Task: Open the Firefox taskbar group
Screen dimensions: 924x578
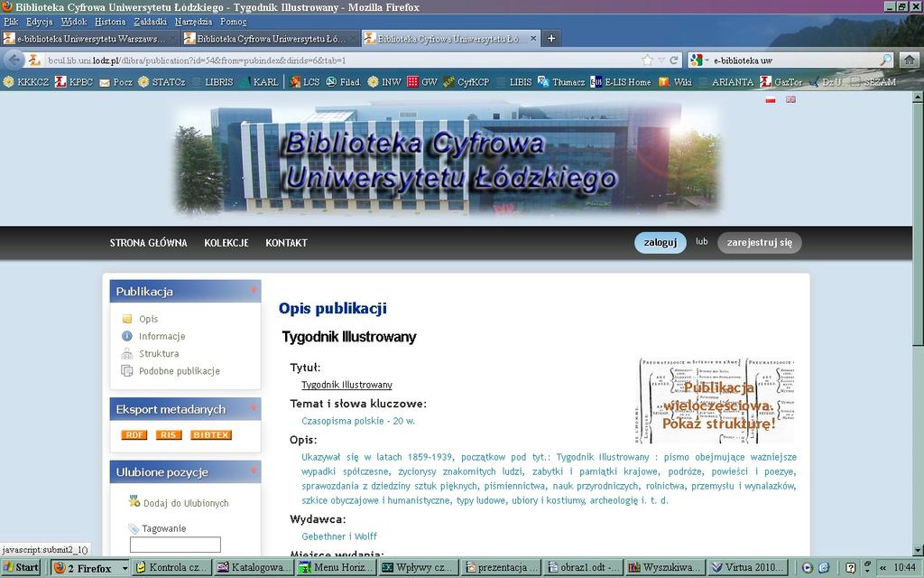Action: point(91,567)
